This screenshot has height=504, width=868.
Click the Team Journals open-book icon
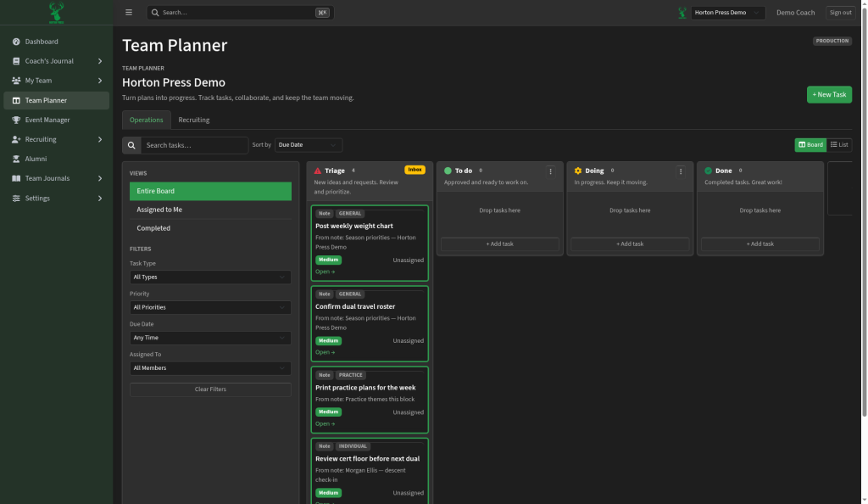click(x=16, y=178)
